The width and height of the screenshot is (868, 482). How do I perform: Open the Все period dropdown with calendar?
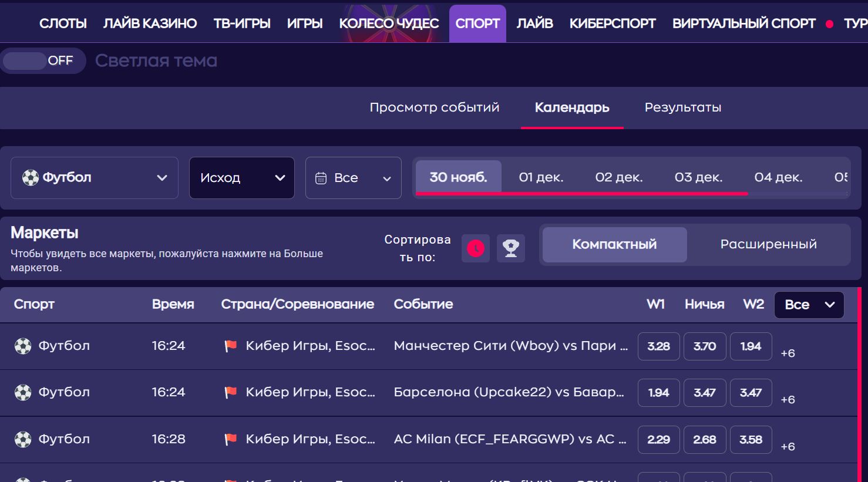pos(354,178)
